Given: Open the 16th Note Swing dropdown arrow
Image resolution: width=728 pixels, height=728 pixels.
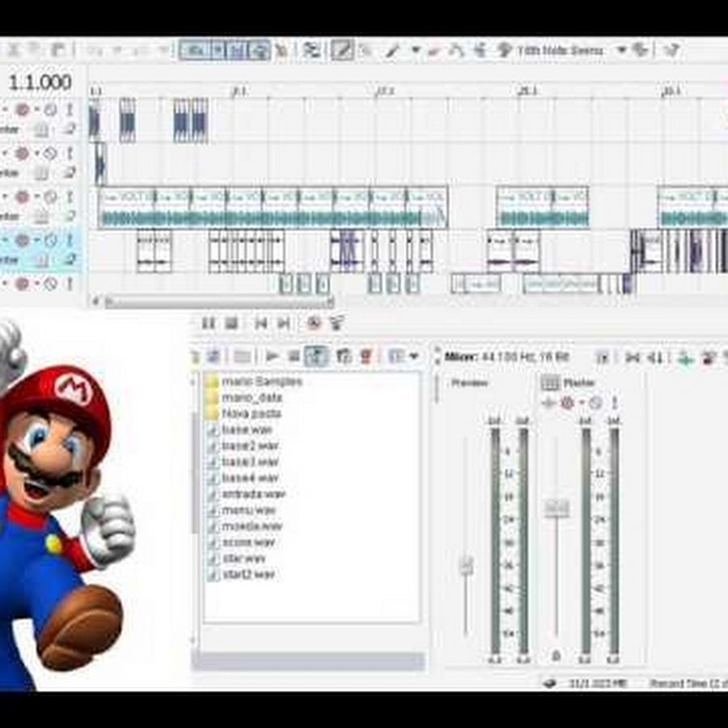Looking at the screenshot, I should (622, 50).
